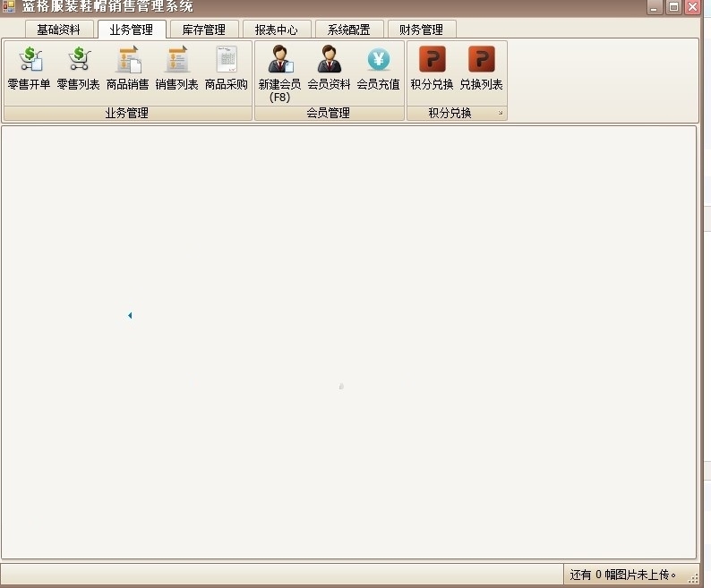Go to the 库存管理 tab
This screenshot has height=588, width=711.
[204, 30]
